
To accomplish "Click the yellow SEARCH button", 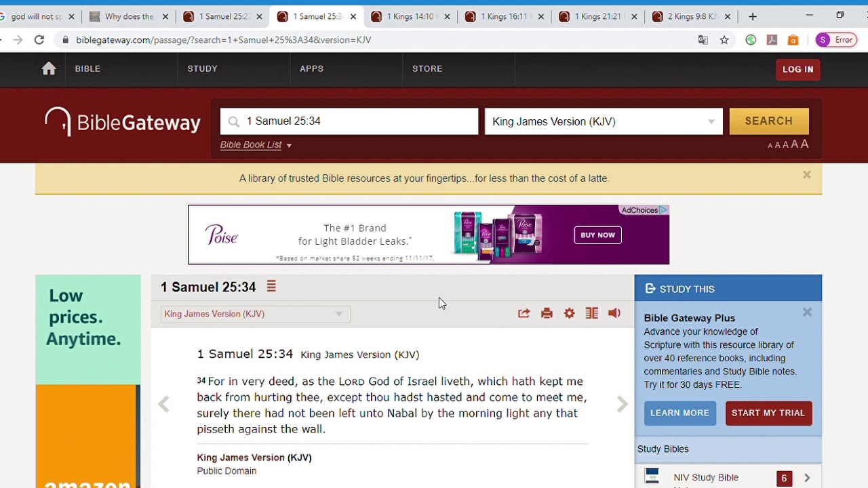I will click(x=768, y=121).
